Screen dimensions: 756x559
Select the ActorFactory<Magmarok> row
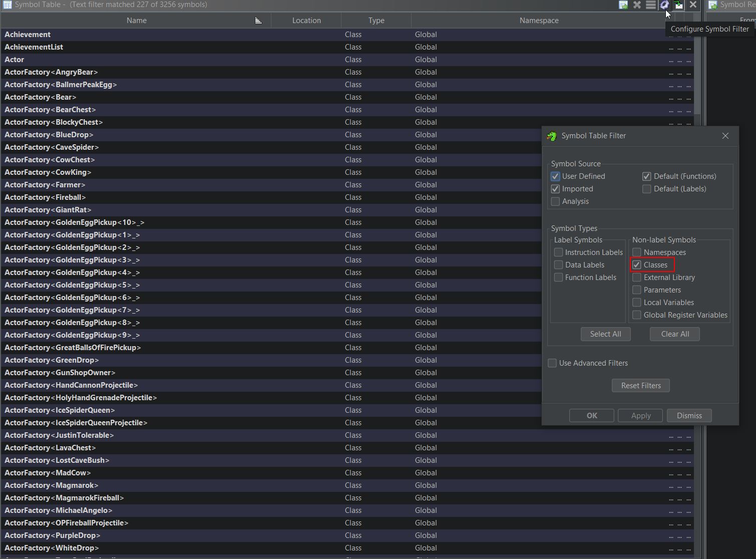point(347,485)
